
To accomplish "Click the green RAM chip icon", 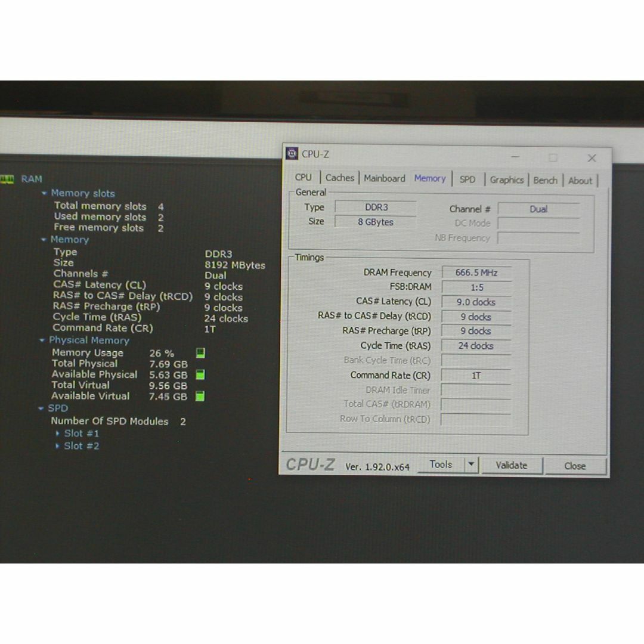I will tap(7, 179).
